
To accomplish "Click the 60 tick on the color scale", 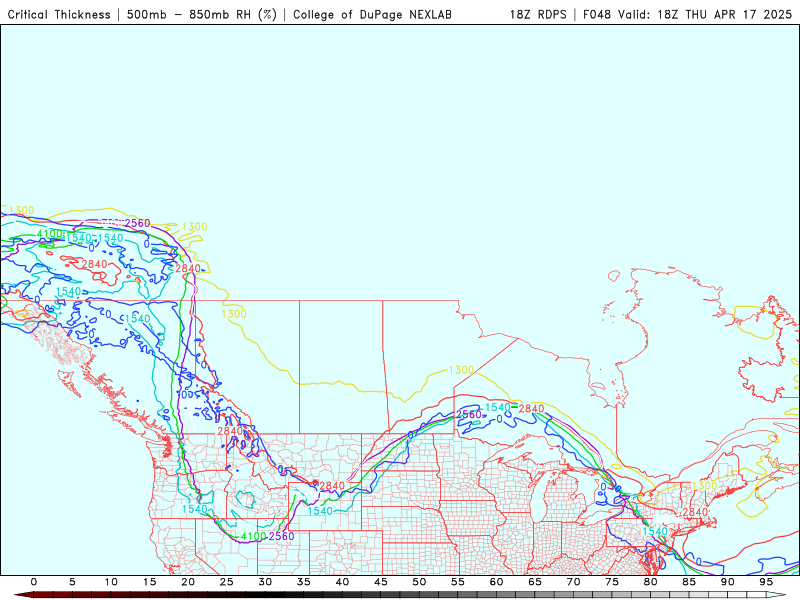I will click(x=496, y=582).
